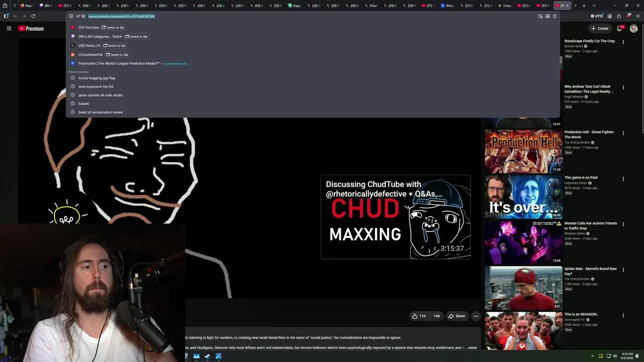
Task: Open options for RuneScape Finally Cut The Crap
Action: click(623, 42)
